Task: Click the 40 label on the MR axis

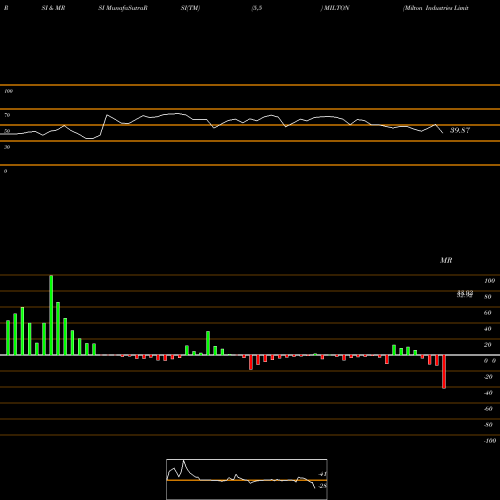Action: tap(488, 329)
